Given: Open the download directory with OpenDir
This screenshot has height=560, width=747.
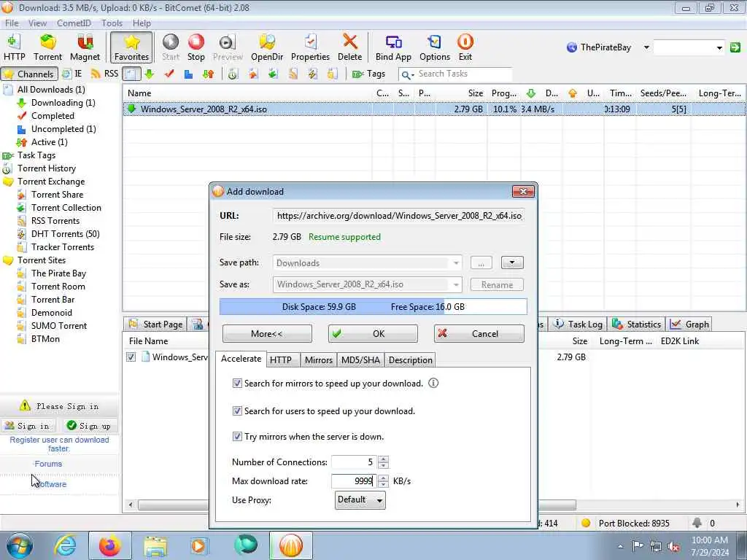Looking at the screenshot, I should 267,47.
